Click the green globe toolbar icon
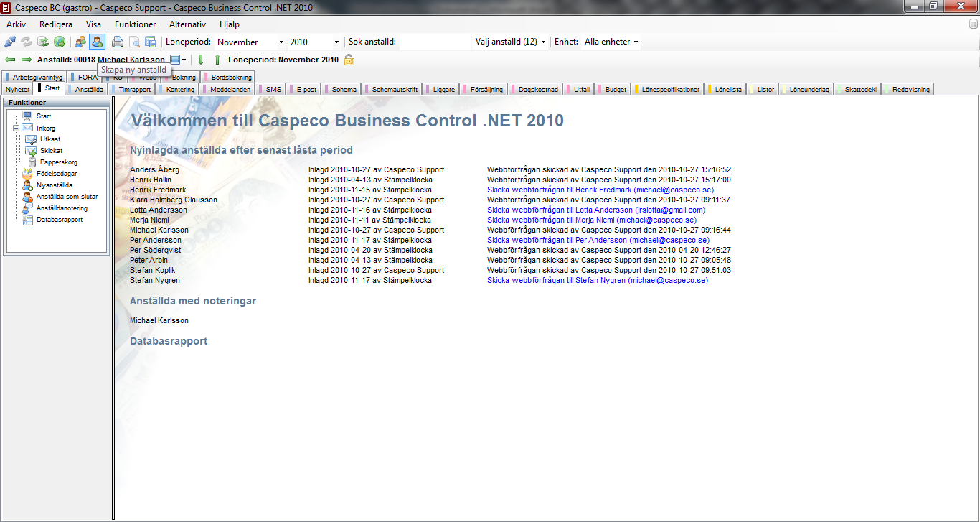The width and height of the screenshot is (980, 522). coord(60,42)
